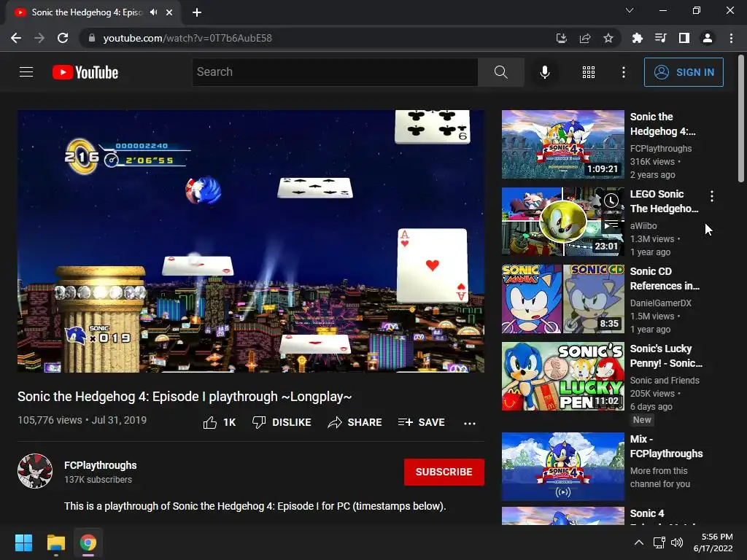Image resolution: width=747 pixels, height=560 pixels.
Task: Click the search magnifier button
Action: tap(500, 72)
